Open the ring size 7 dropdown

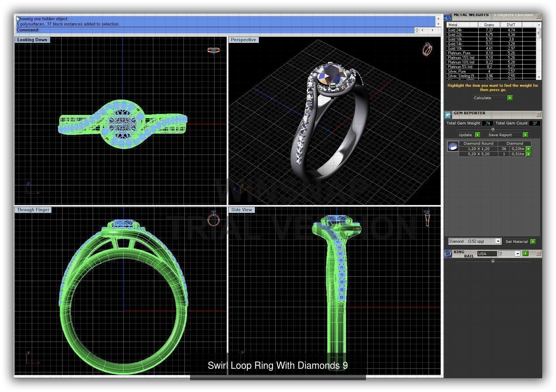(x=517, y=254)
